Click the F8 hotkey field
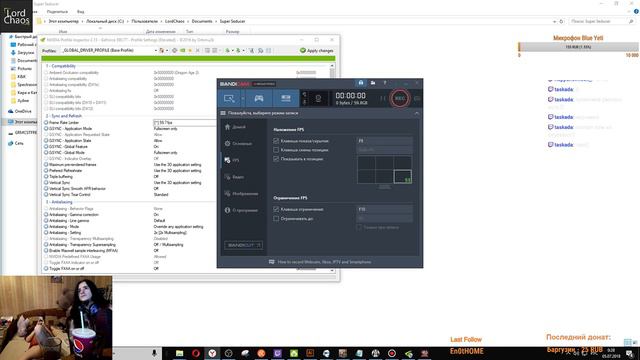 tap(384, 141)
